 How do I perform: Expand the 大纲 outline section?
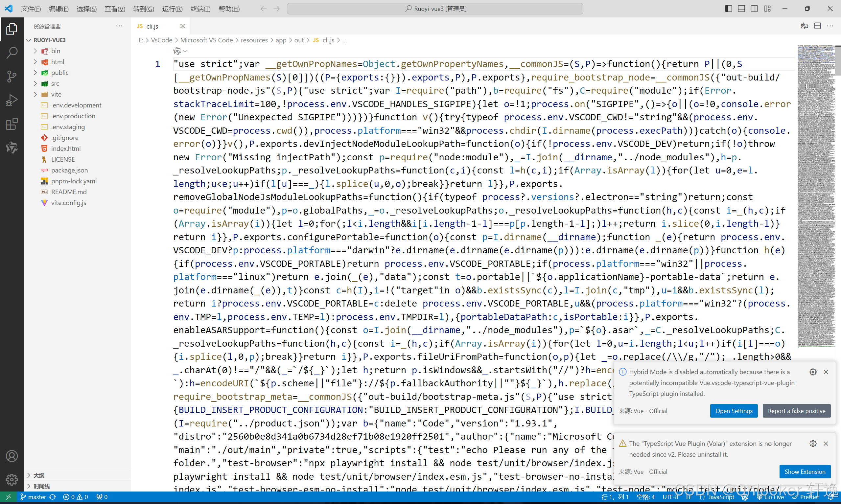[39, 475]
